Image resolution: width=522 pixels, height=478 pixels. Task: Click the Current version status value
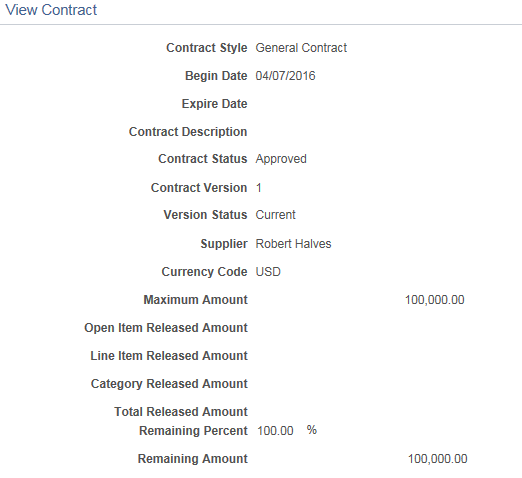[275, 215]
